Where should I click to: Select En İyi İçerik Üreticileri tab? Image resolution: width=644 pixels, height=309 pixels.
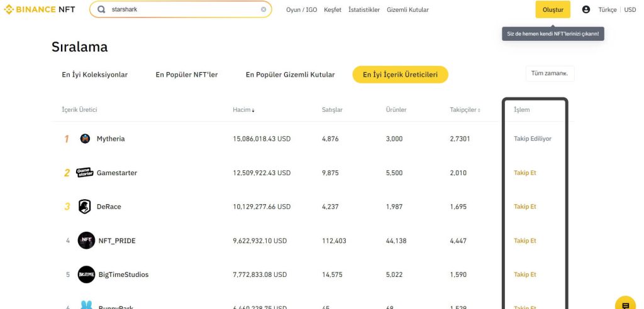(x=401, y=75)
